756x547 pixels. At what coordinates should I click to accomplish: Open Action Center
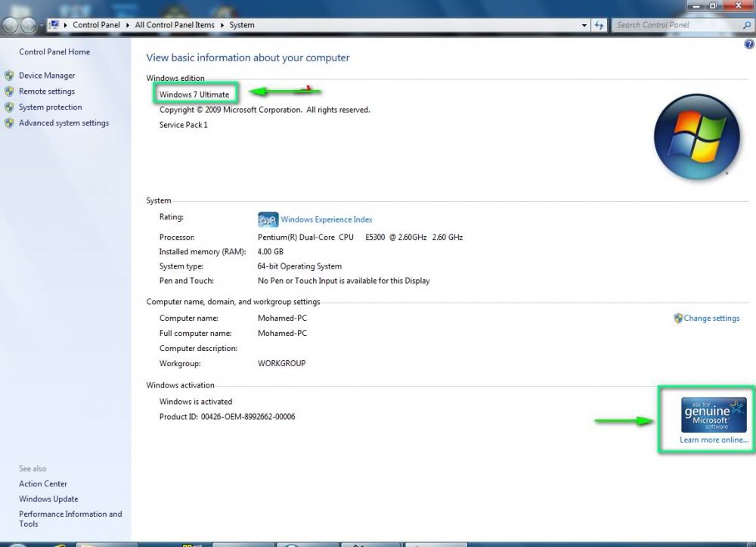[x=43, y=483]
